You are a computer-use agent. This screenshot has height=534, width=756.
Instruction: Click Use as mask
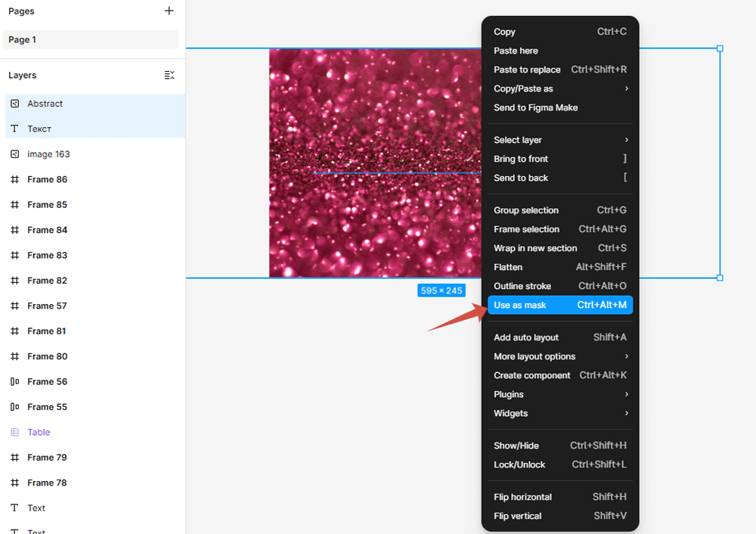tap(560, 305)
